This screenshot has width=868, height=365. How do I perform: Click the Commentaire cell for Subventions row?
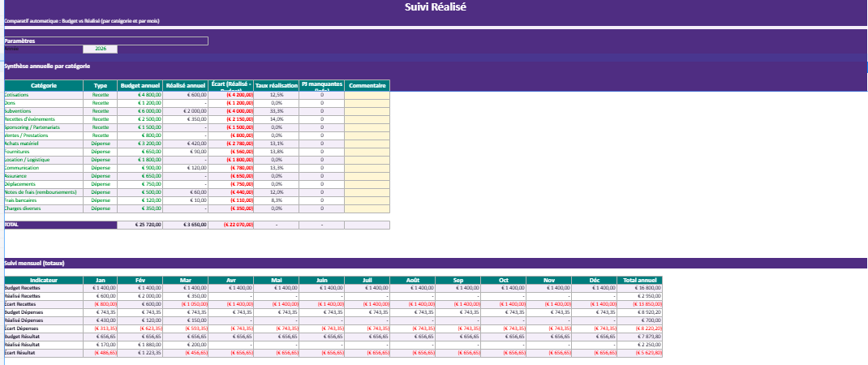[367, 111]
